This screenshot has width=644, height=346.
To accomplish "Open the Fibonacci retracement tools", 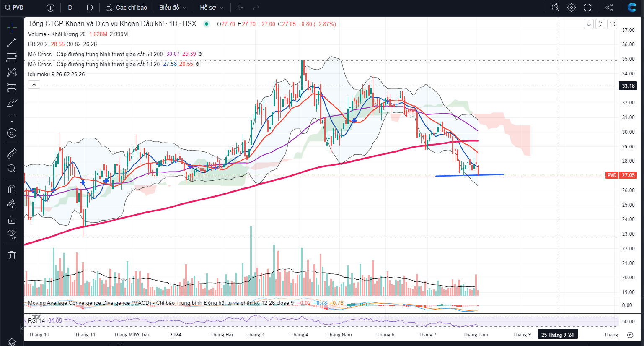I will [12, 57].
